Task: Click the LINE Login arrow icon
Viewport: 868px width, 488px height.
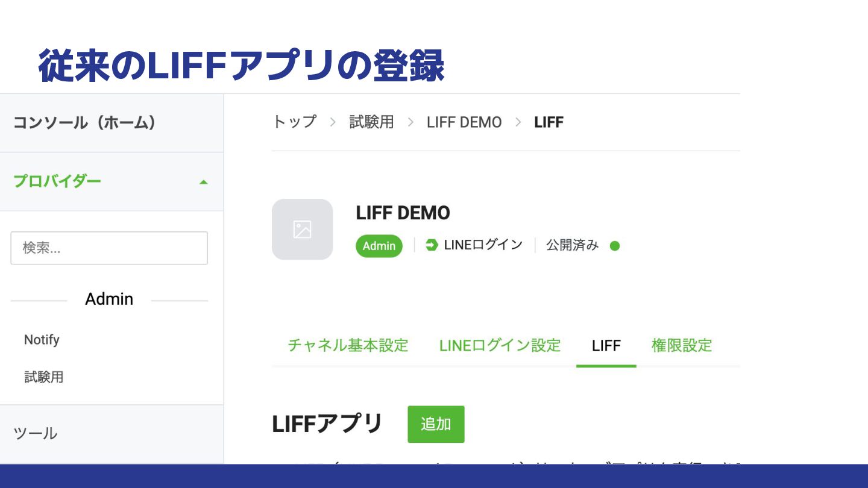Action: [432, 245]
